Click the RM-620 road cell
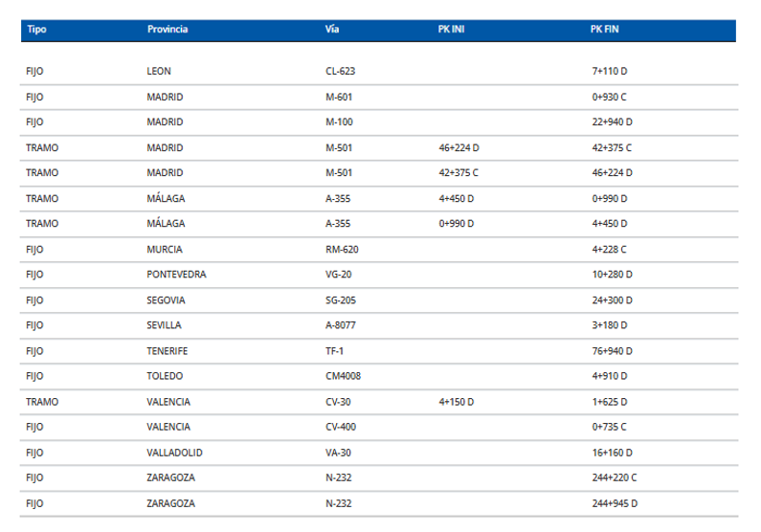Image resolution: width=761 pixels, height=532 pixels. [342, 249]
